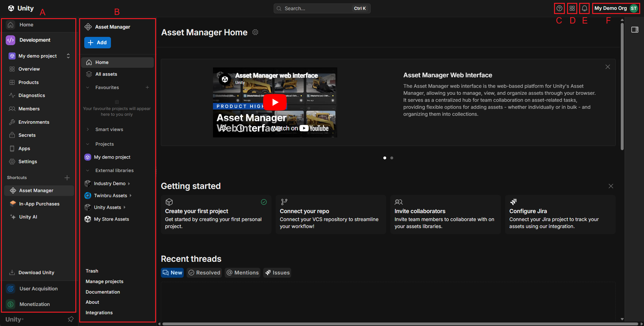The height and width of the screenshot is (326, 644).
Task: Play the Asset Manager web interface video
Action: [275, 102]
